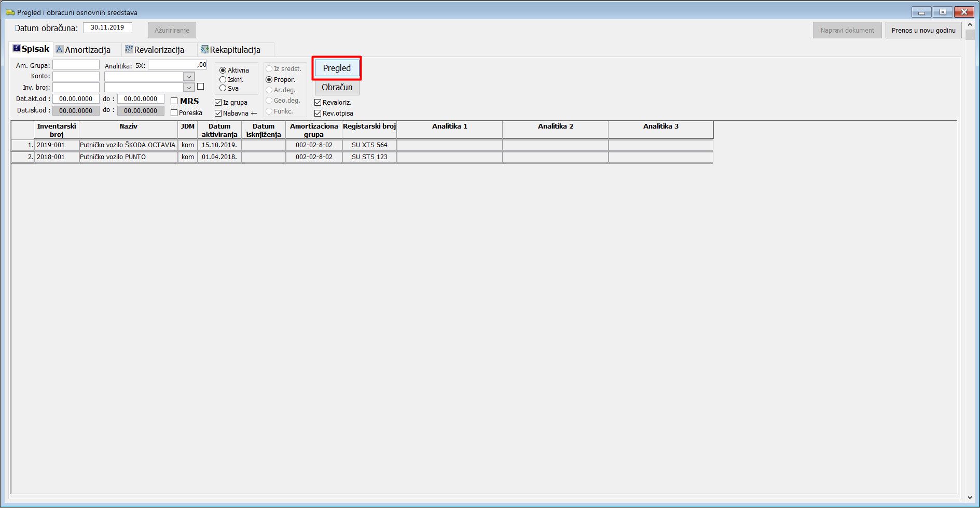Expand the dropdown next to Konto

[x=189, y=77]
